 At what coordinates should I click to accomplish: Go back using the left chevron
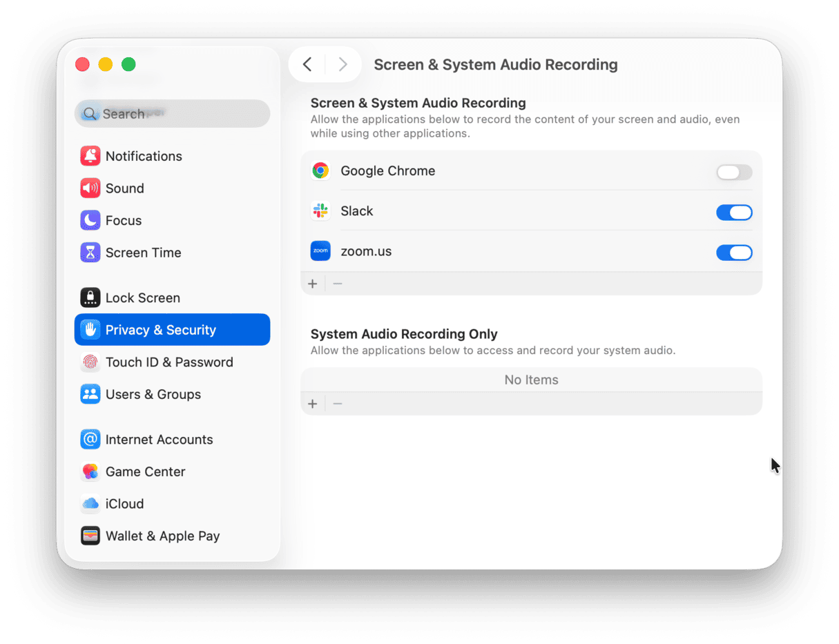[307, 65]
